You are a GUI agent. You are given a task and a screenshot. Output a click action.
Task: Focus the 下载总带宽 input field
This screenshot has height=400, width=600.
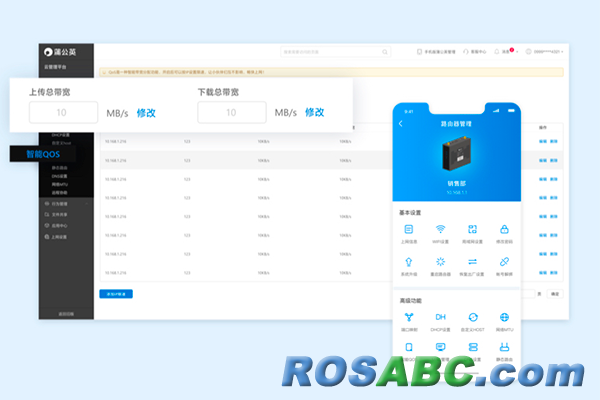click(232, 113)
